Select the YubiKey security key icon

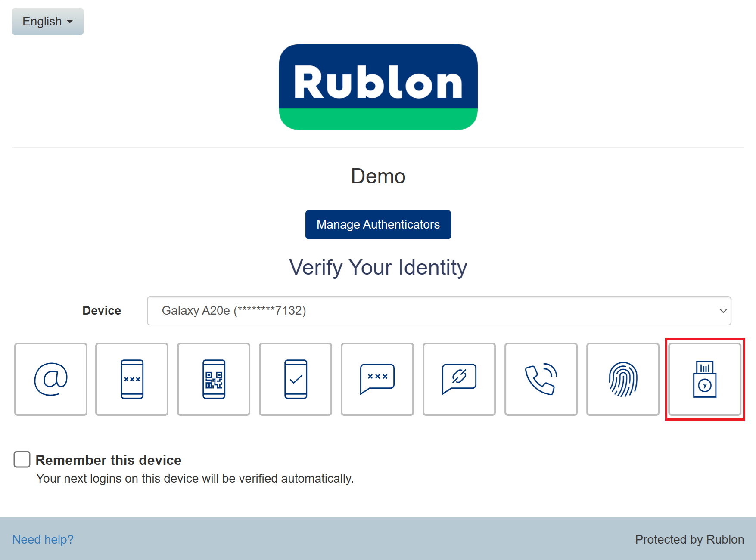click(x=705, y=379)
